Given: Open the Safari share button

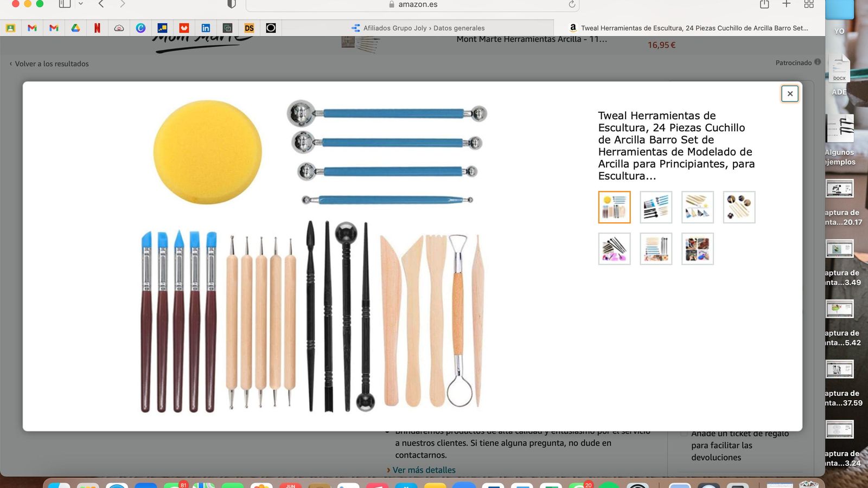Looking at the screenshot, I should (764, 4).
